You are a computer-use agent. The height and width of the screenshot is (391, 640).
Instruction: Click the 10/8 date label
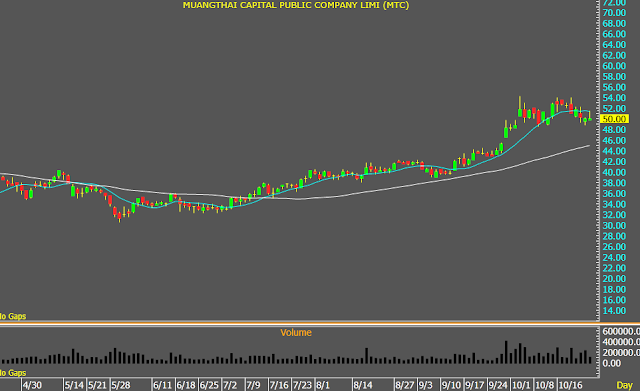(545, 385)
